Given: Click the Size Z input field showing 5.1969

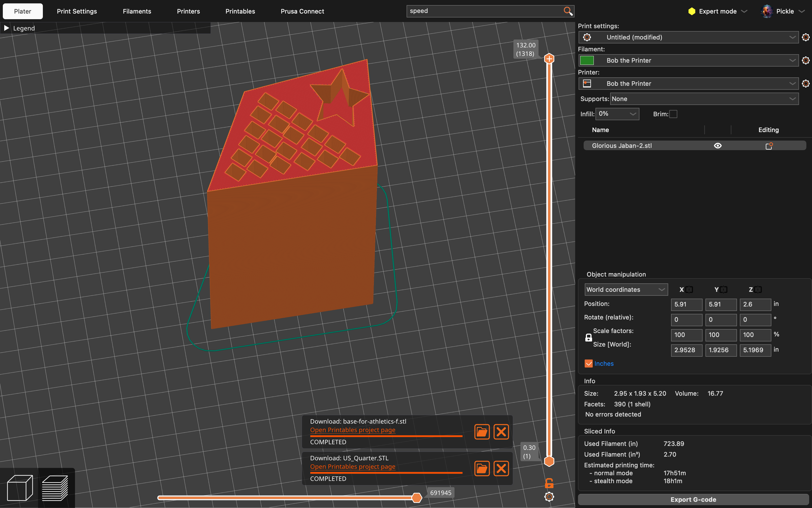Looking at the screenshot, I should click(x=755, y=350).
